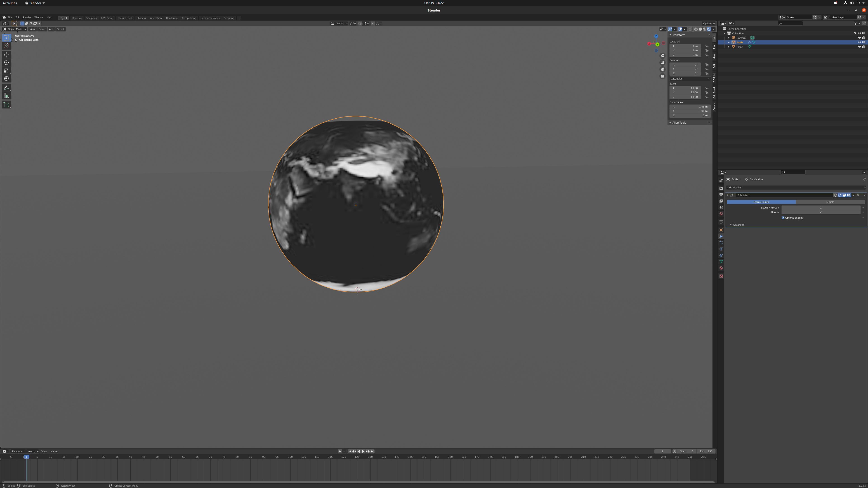Switch to solid viewport shading
This screenshot has height=488, width=868.
tap(700, 29)
